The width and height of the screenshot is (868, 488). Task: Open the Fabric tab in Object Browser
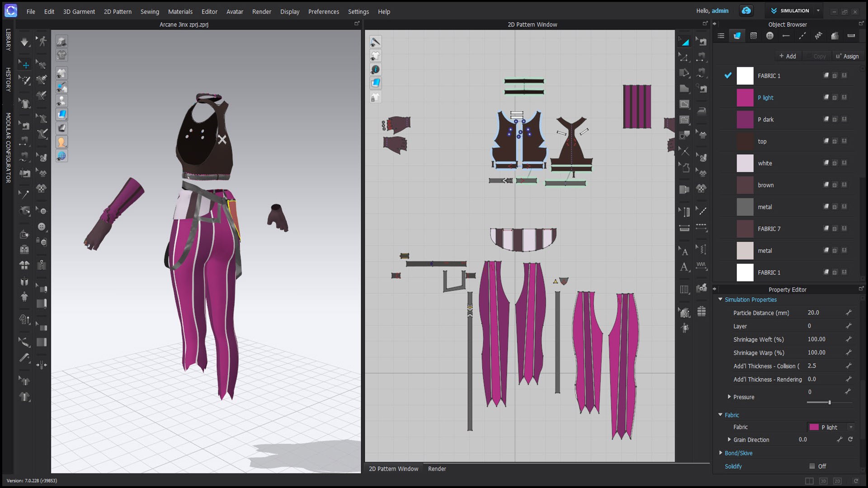pyautogui.click(x=737, y=36)
